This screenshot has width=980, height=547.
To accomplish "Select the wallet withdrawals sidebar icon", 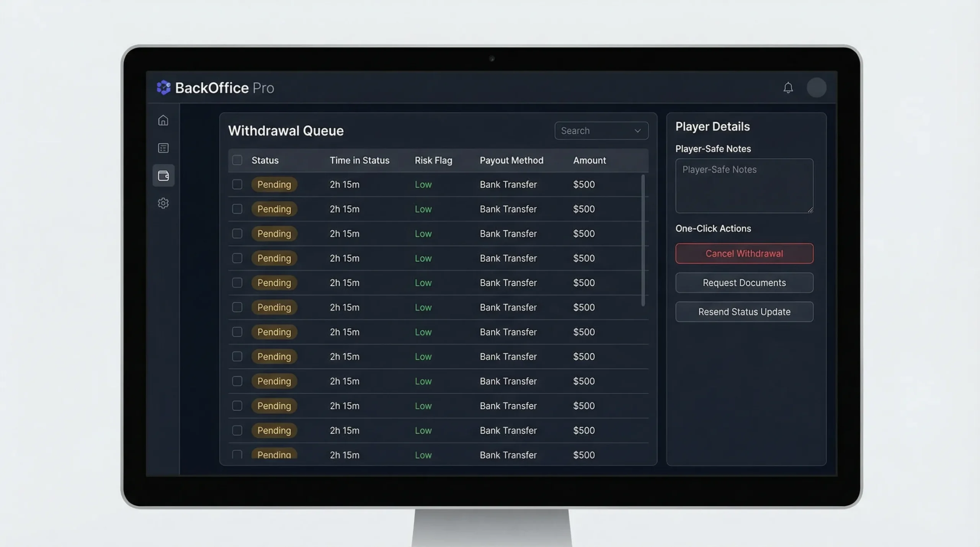I will 163,176.
